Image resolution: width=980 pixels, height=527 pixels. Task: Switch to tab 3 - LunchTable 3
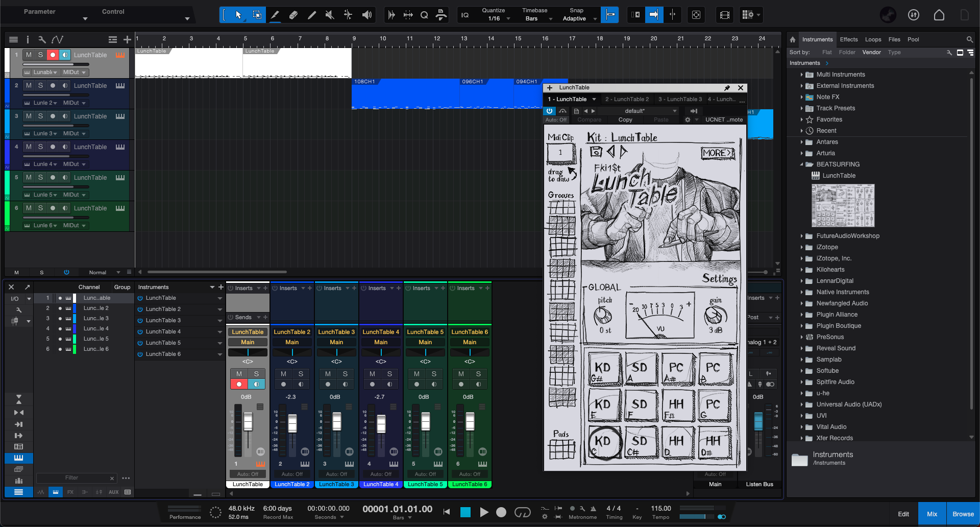(680, 99)
